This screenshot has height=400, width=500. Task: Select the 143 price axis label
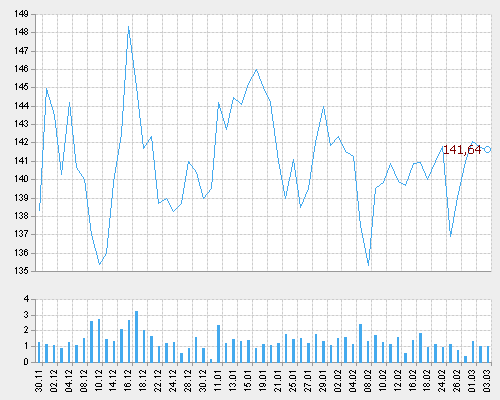click(21, 124)
